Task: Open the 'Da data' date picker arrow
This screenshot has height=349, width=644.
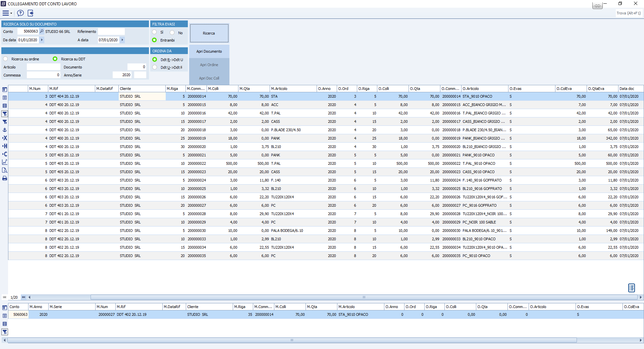Action: [x=42, y=40]
